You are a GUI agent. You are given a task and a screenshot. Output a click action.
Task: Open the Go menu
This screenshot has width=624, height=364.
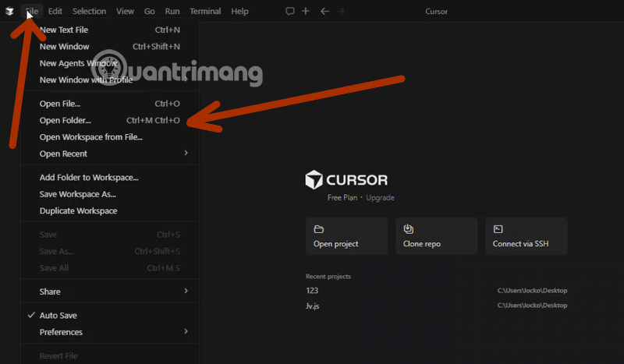coord(150,11)
